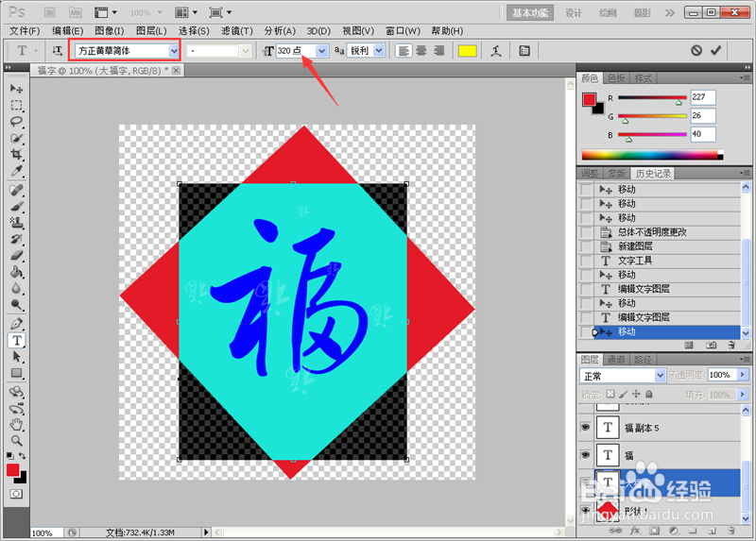756x541 pixels.
Task: Toggle lock all icon
Action: pyautogui.click(x=649, y=394)
